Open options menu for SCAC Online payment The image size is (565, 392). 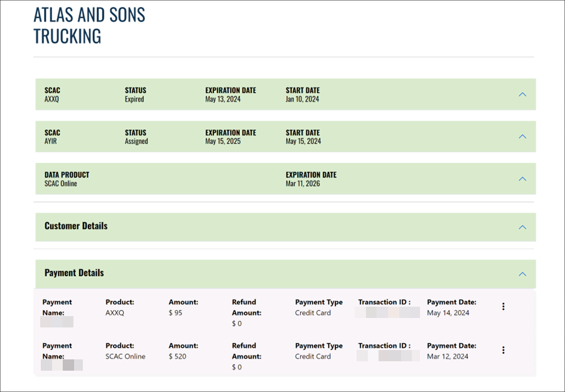click(x=503, y=350)
